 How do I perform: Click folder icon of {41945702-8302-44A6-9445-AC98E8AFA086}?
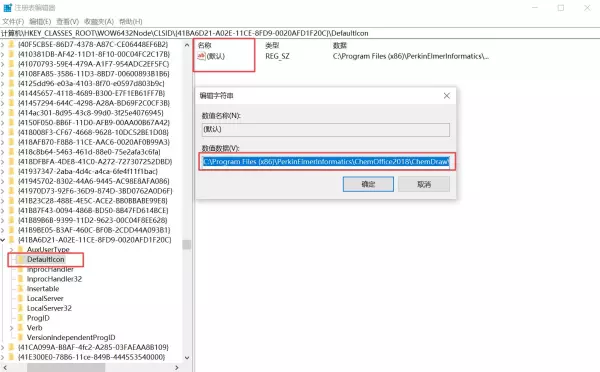(x=11, y=181)
